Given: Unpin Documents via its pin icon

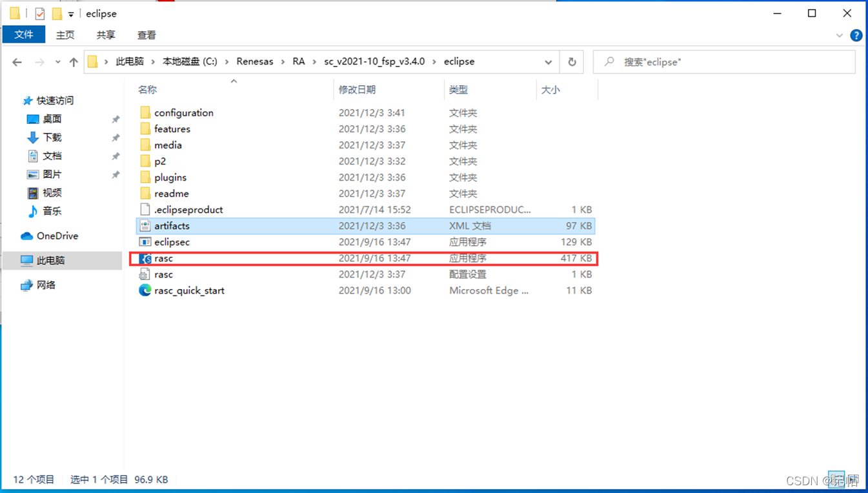Looking at the screenshot, I should click(x=116, y=156).
